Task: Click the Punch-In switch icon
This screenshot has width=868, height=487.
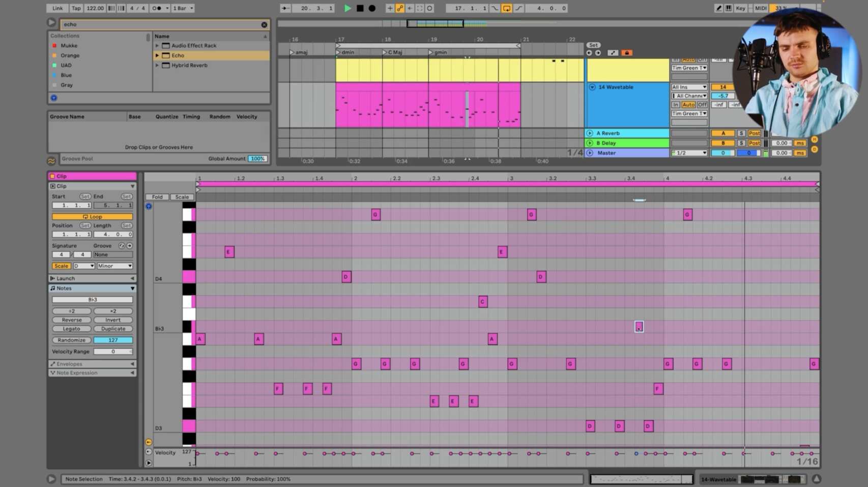Action: (495, 8)
